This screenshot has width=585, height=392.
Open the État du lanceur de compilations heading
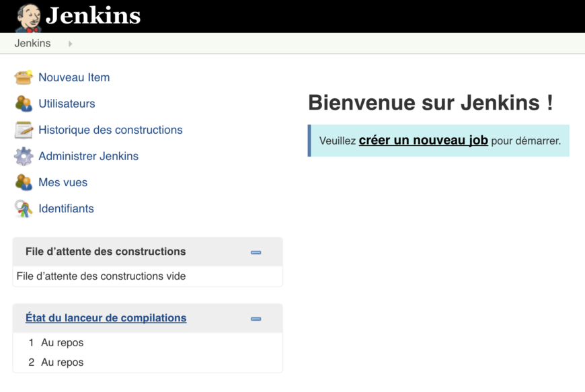tap(105, 318)
